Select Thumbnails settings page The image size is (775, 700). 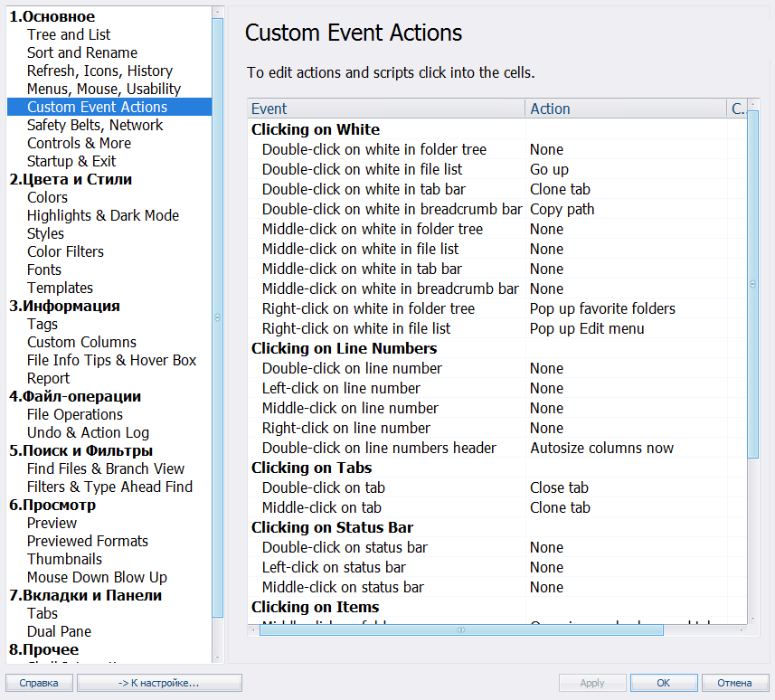(x=64, y=559)
